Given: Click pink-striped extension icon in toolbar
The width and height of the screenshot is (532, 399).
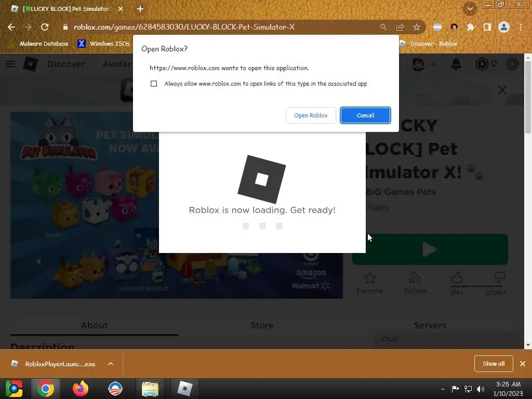Looking at the screenshot, I should (x=437, y=27).
